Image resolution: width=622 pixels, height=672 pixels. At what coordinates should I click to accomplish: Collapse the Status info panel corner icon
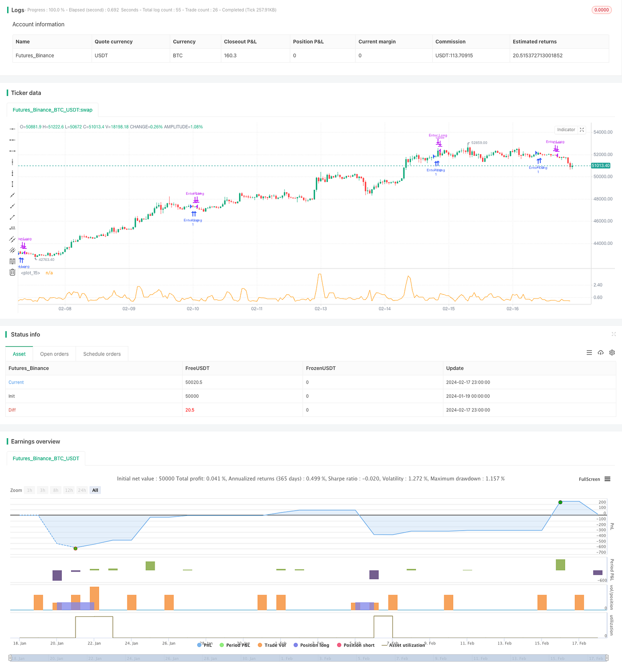[614, 334]
